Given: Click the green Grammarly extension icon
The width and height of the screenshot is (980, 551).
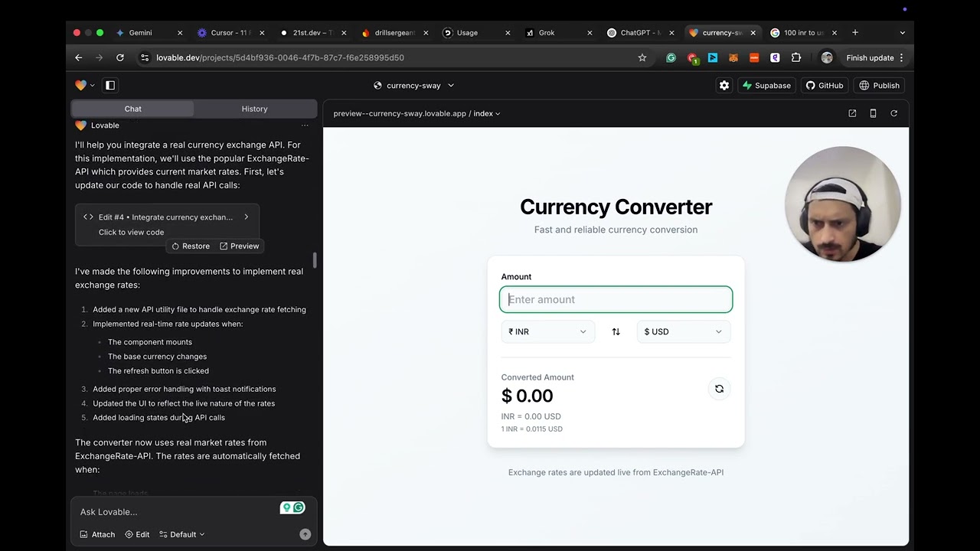Looking at the screenshot, I should pyautogui.click(x=671, y=57).
